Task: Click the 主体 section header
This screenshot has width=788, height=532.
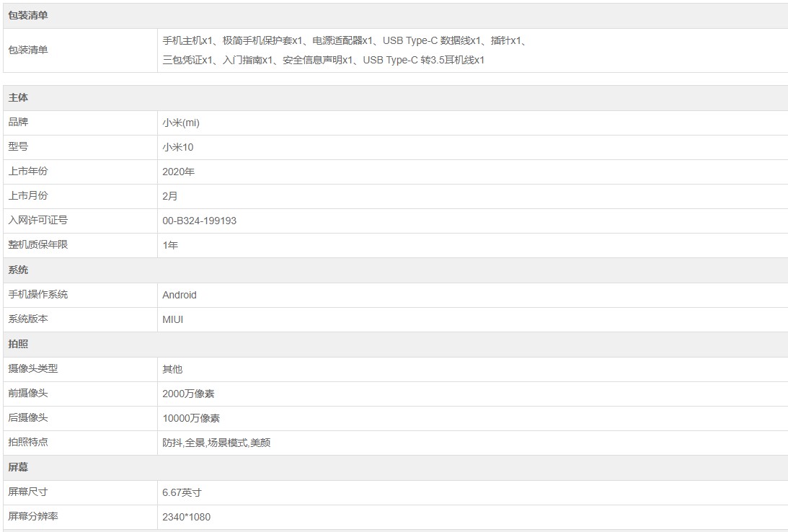Action: coord(18,97)
